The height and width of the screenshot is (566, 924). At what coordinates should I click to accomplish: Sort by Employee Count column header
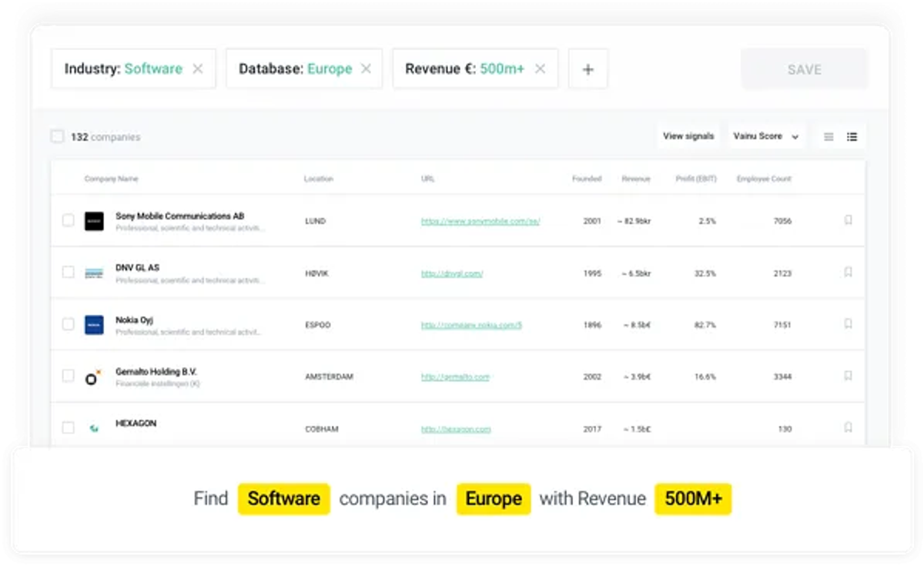coord(764,179)
